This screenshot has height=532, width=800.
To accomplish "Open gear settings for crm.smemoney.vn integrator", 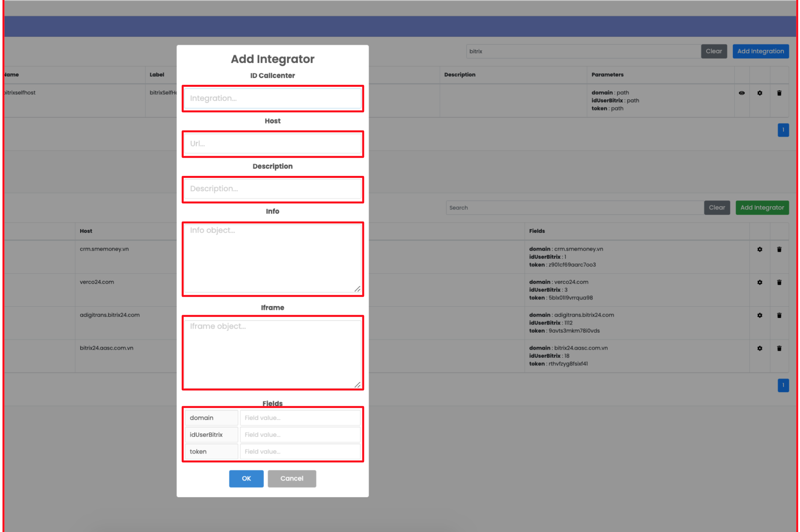I will [x=760, y=249].
